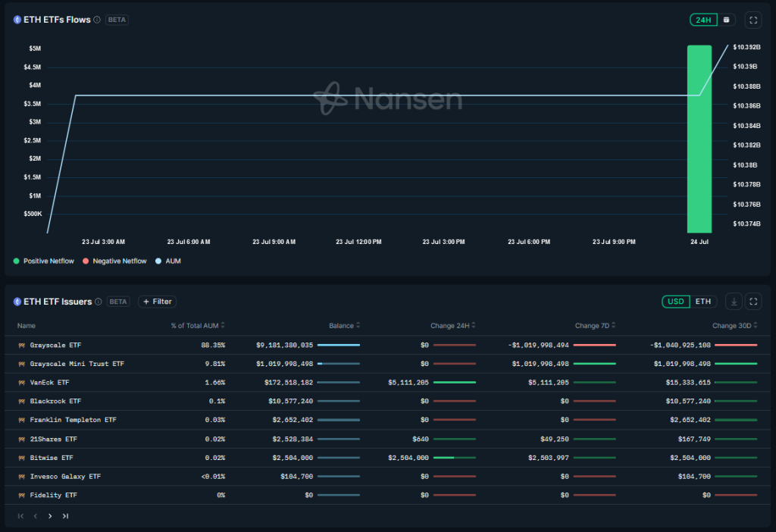Click the VanEck ETF row icon
The height and width of the screenshot is (532, 776).
(x=22, y=383)
